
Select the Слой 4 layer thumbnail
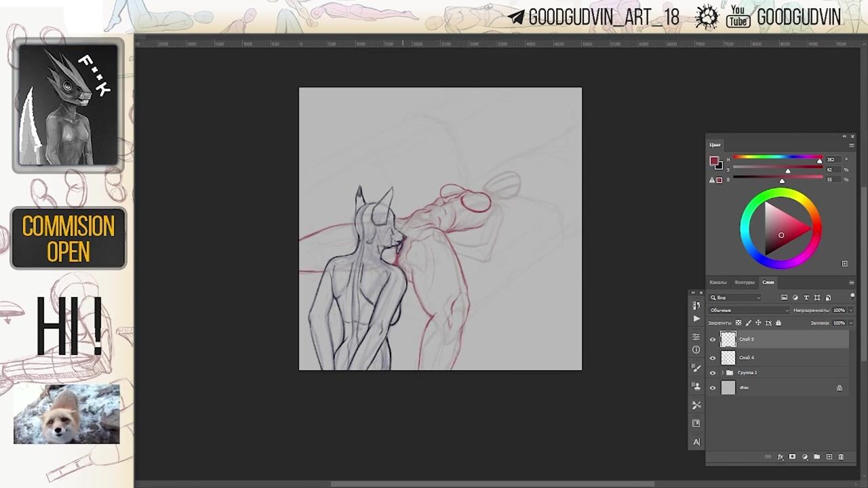pos(728,358)
